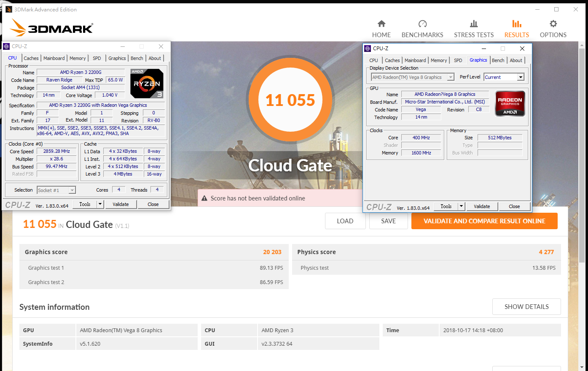Click Core Speed value 2859.28 MHz
Image resolution: width=588 pixels, height=371 pixels.
(x=56, y=151)
